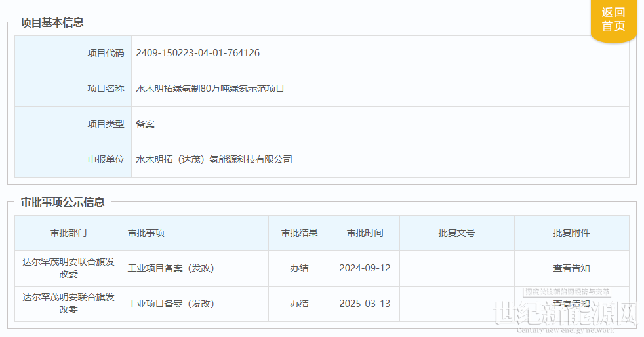Image resolution: width=644 pixels, height=337 pixels.
Task: Click the 审批结果 column header
Action: point(299,233)
